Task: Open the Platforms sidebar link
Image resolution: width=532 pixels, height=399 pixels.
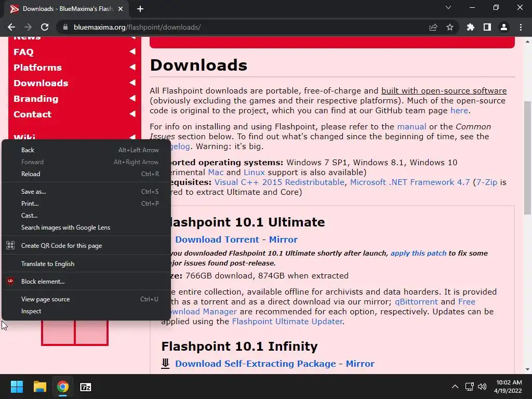Action: tap(37, 68)
